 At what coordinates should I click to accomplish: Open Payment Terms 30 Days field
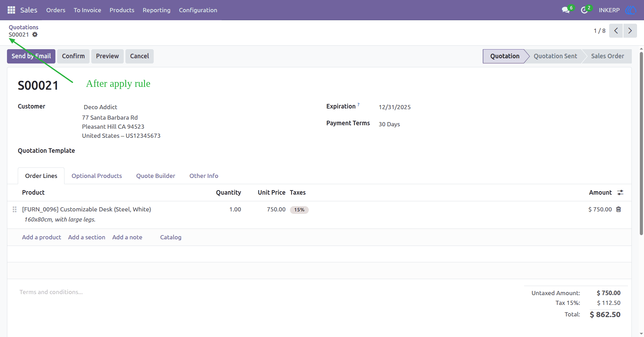[x=389, y=124]
